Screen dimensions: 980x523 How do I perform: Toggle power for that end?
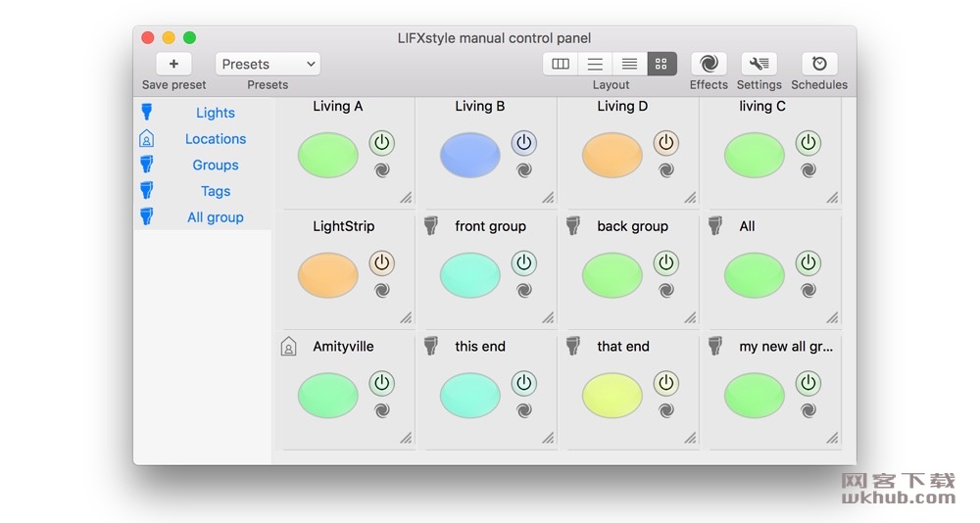click(x=666, y=383)
